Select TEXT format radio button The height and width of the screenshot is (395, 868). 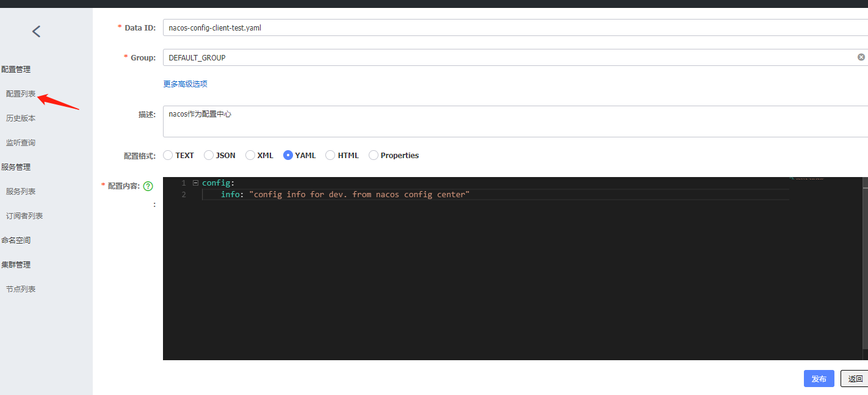(x=168, y=155)
